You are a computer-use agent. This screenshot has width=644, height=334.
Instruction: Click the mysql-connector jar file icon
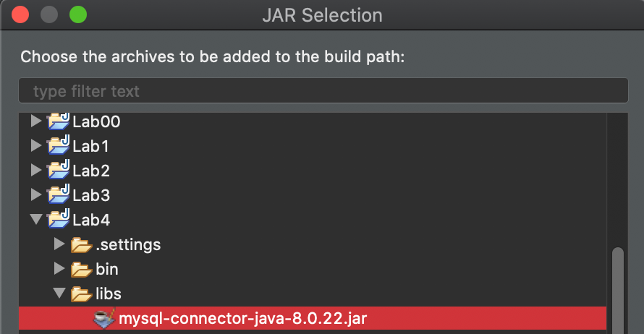[x=104, y=319]
